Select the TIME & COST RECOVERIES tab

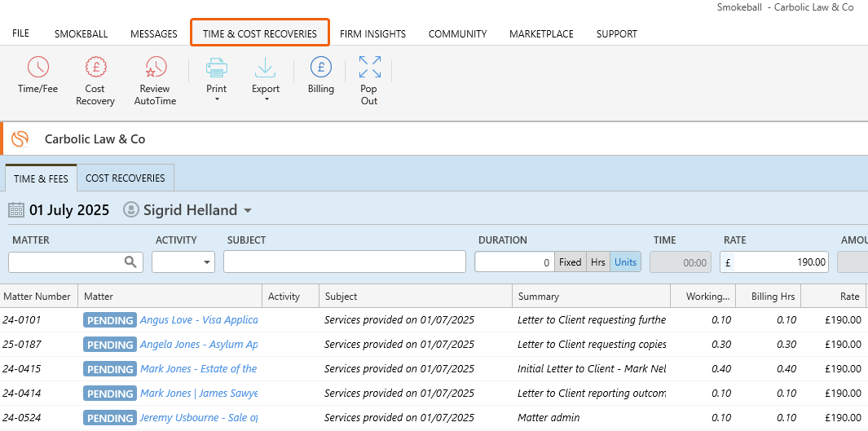click(260, 33)
